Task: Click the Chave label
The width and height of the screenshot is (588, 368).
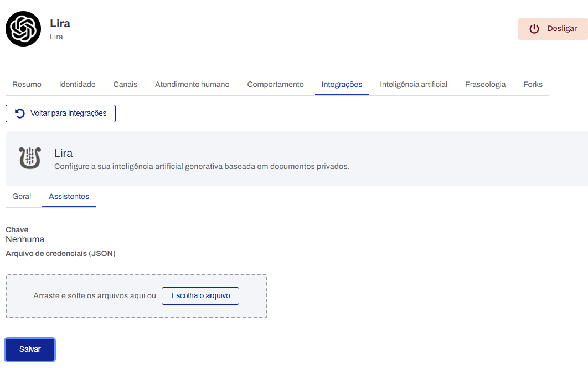Action: pyautogui.click(x=17, y=230)
